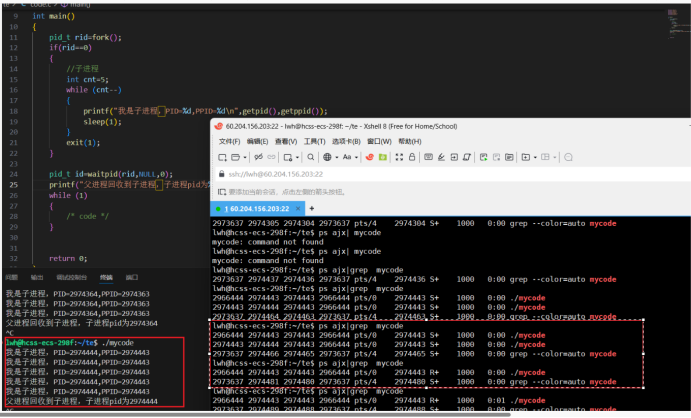Click the globe encoding icon
691x418 pixels.
[x=327, y=157]
